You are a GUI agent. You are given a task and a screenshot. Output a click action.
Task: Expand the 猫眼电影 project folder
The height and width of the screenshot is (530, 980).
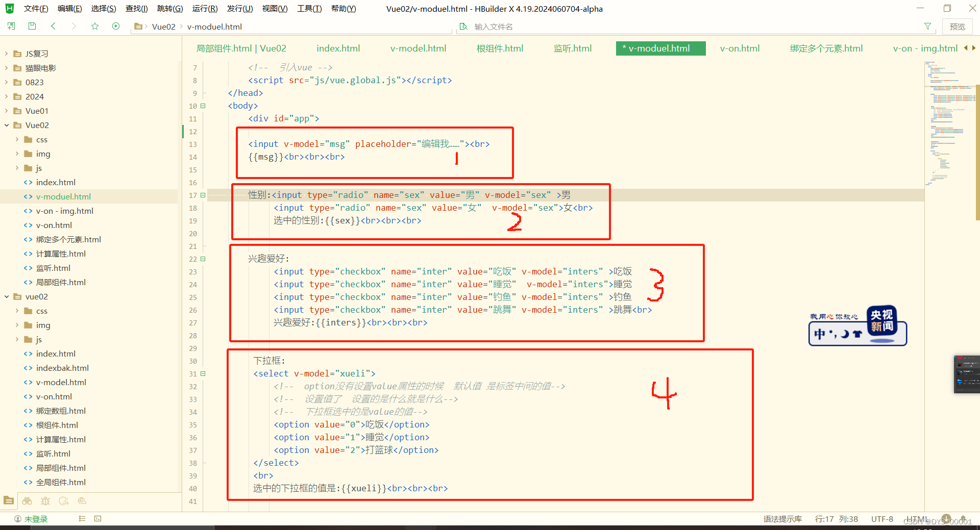6,68
